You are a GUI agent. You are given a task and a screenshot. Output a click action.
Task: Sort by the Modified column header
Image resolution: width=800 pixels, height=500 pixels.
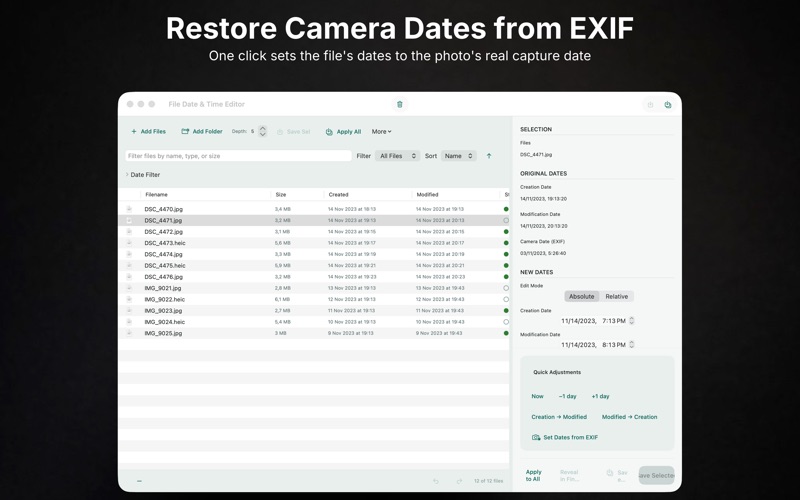[427, 194]
